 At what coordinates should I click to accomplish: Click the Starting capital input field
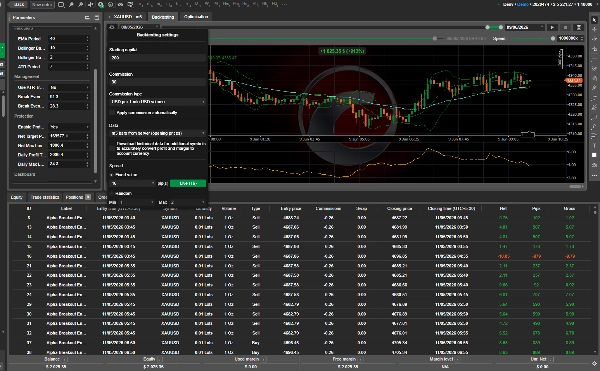158,58
